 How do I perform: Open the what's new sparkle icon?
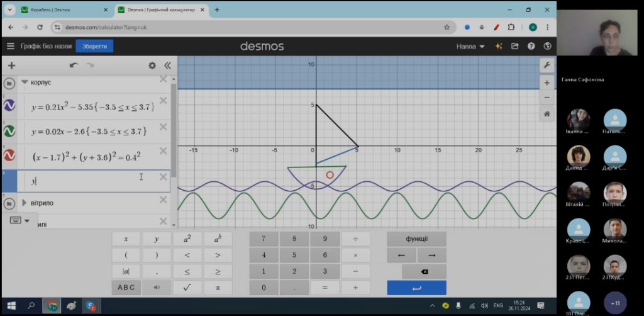point(499,47)
